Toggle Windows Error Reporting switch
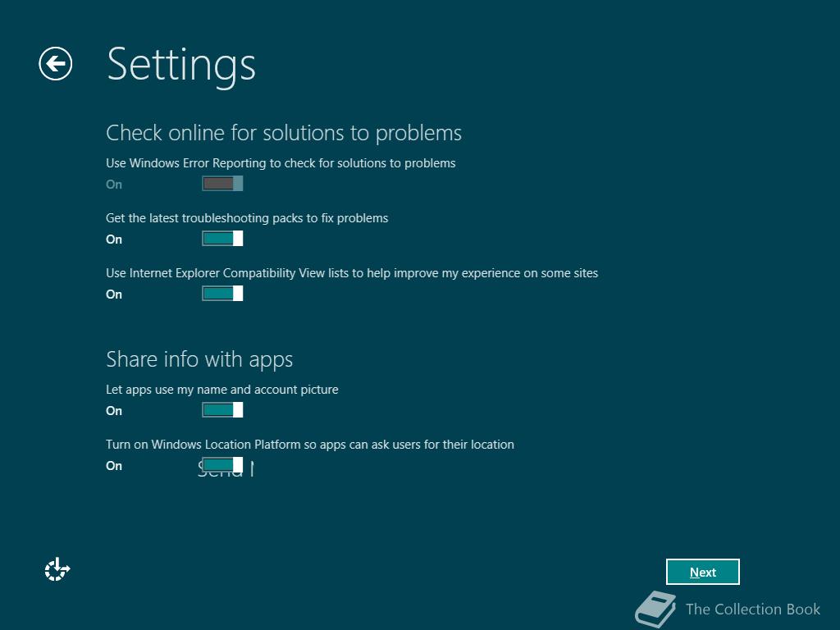Image resolution: width=840 pixels, height=630 pixels. 222,184
